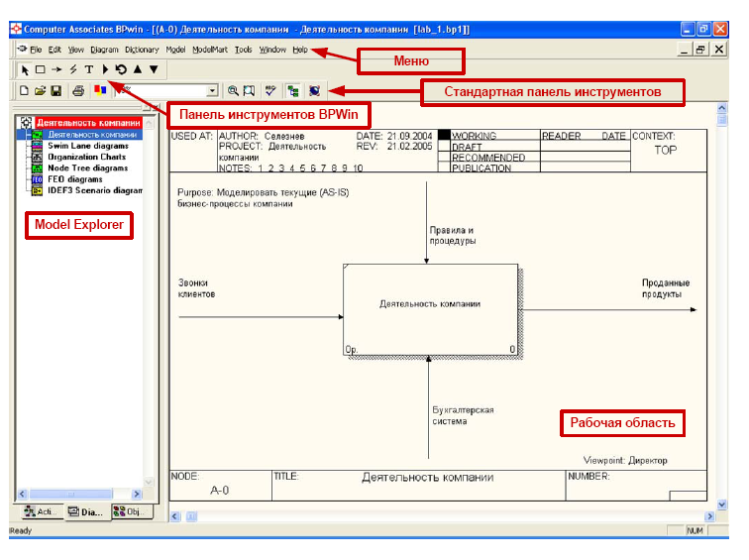The image size is (749, 560).
Task: Switch to the Objects tab
Action: (130, 511)
